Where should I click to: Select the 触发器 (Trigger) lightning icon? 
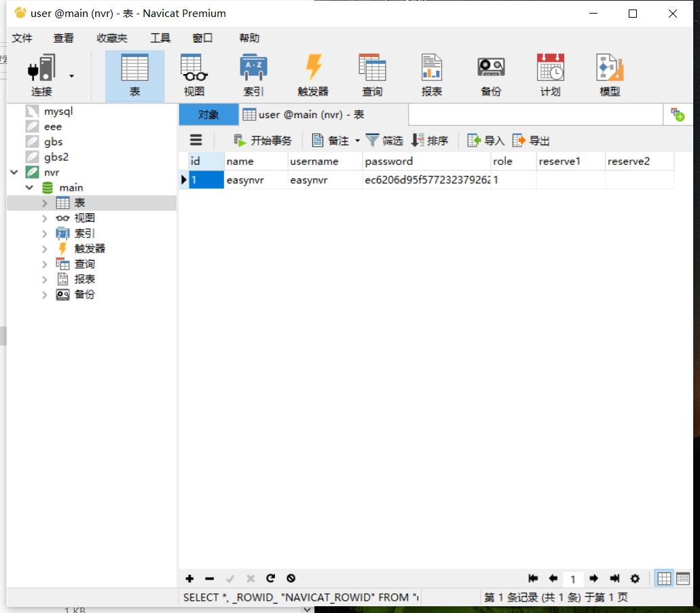[x=312, y=75]
